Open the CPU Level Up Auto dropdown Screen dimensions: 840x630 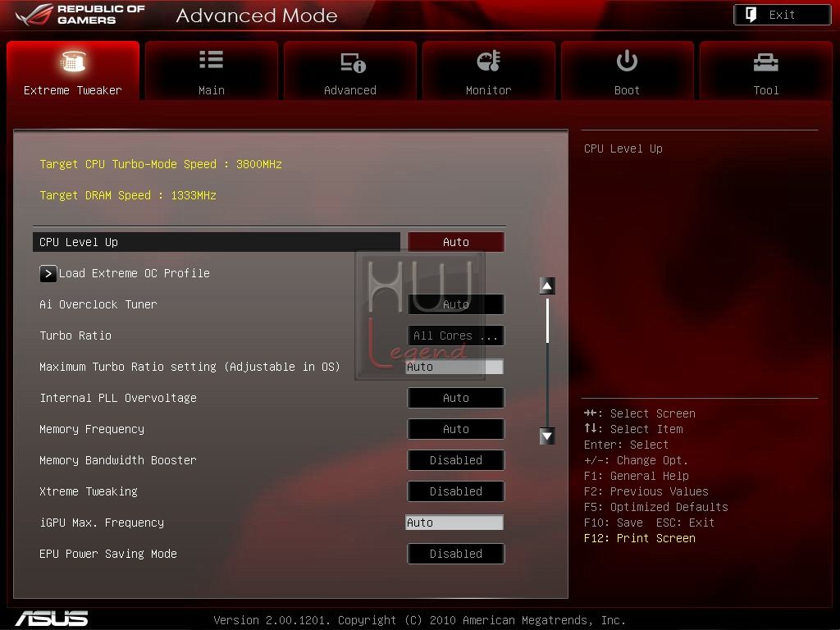click(456, 242)
